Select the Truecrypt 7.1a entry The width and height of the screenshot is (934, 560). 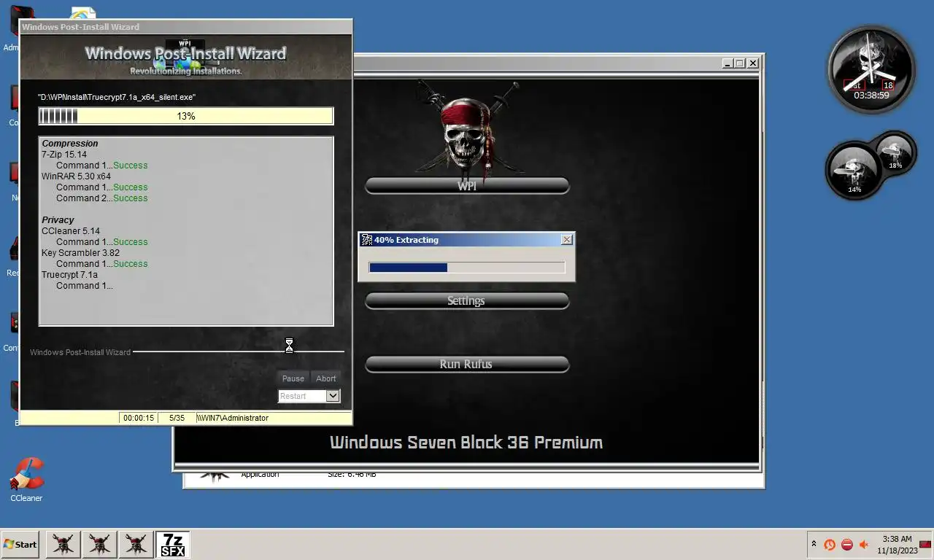pyautogui.click(x=69, y=275)
